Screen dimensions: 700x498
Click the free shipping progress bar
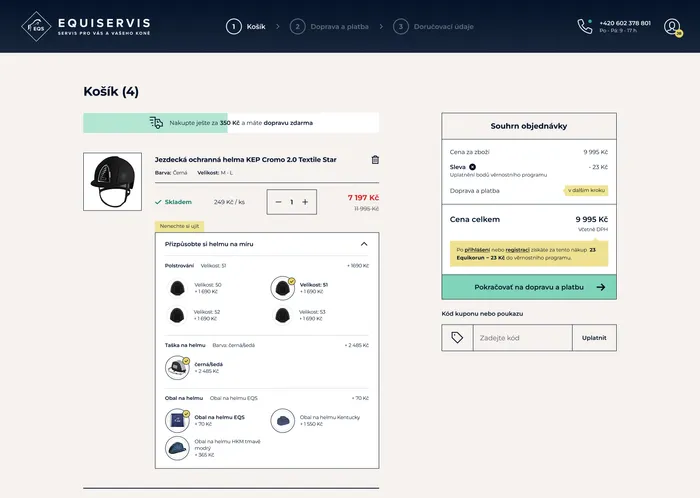pyautogui.click(x=231, y=123)
